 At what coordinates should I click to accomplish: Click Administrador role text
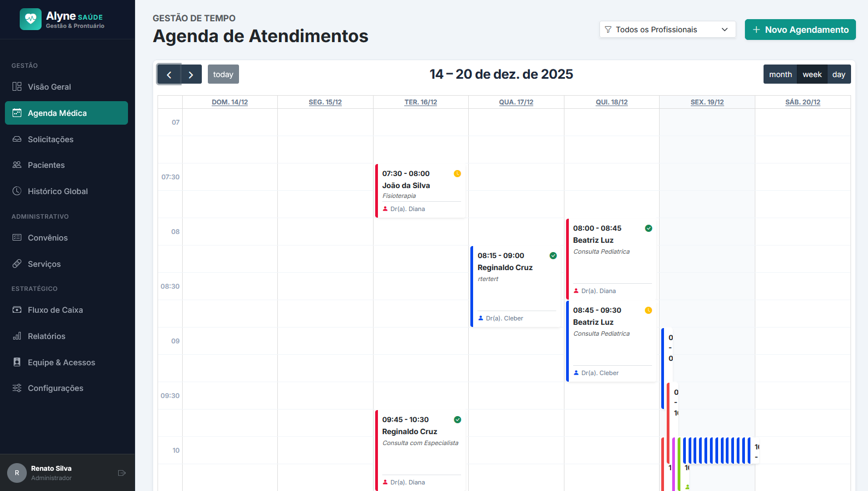click(51, 478)
